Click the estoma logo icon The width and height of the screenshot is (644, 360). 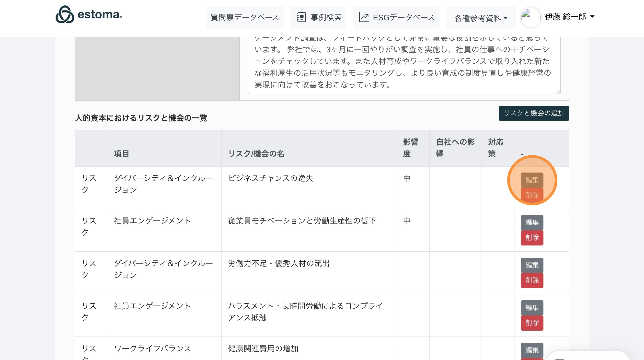(x=65, y=14)
